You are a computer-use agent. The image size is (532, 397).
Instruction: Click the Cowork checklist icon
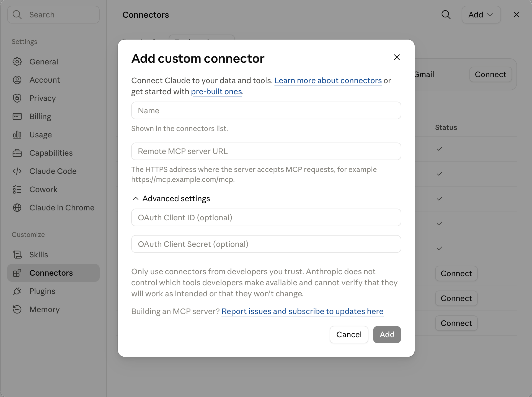17,189
